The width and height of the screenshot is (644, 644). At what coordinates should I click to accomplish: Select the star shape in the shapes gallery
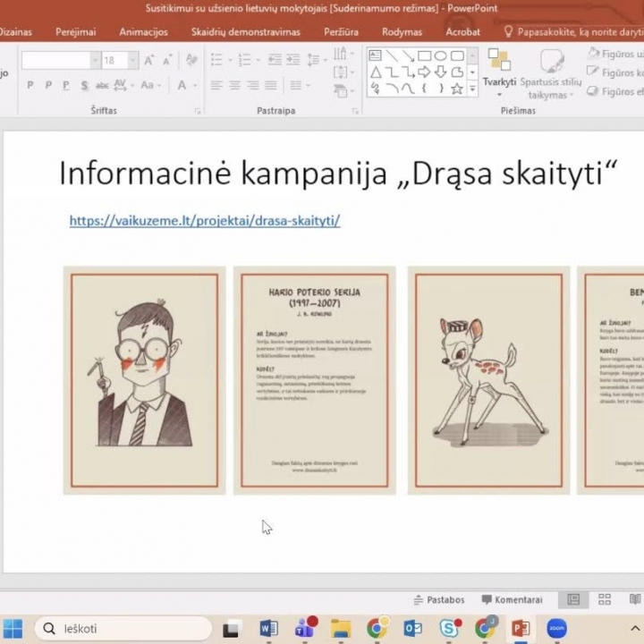[457, 89]
